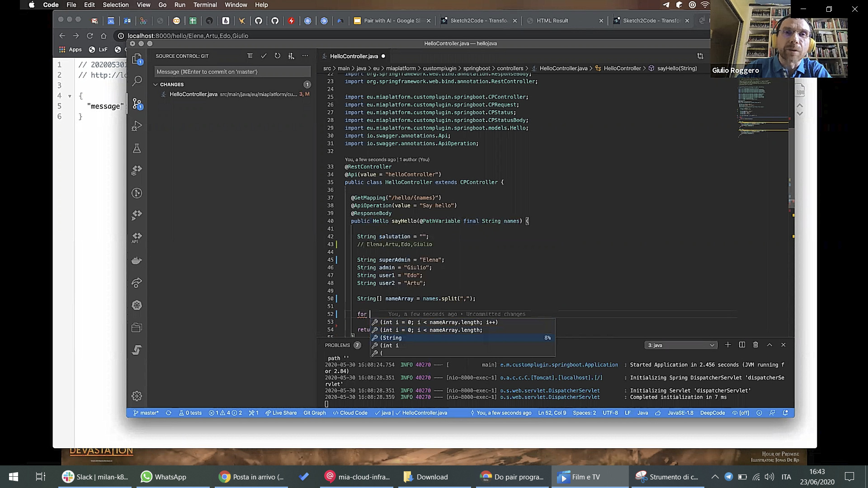Toggle the tree view icon in Source Control
Screen dimensions: 868x488
tap(250, 56)
